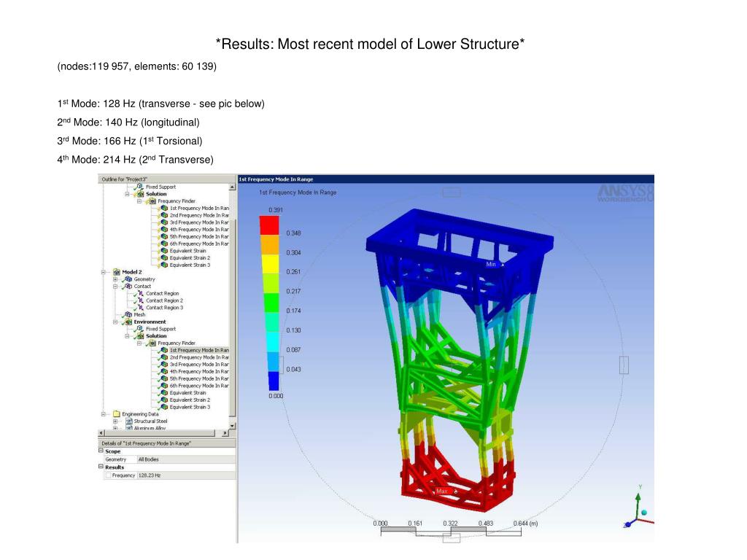
Task: Collapse the Engineering Data node
Action: (x=103, y=414)
